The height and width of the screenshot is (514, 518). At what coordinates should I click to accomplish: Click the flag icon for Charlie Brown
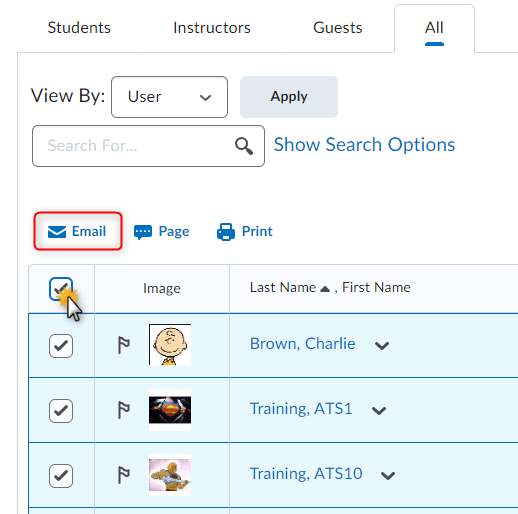click(x=123, y=345)
